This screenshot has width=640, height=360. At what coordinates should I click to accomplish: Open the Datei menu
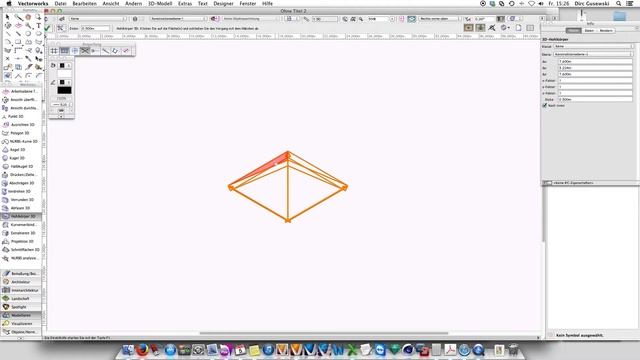click(x=60, y=3)
